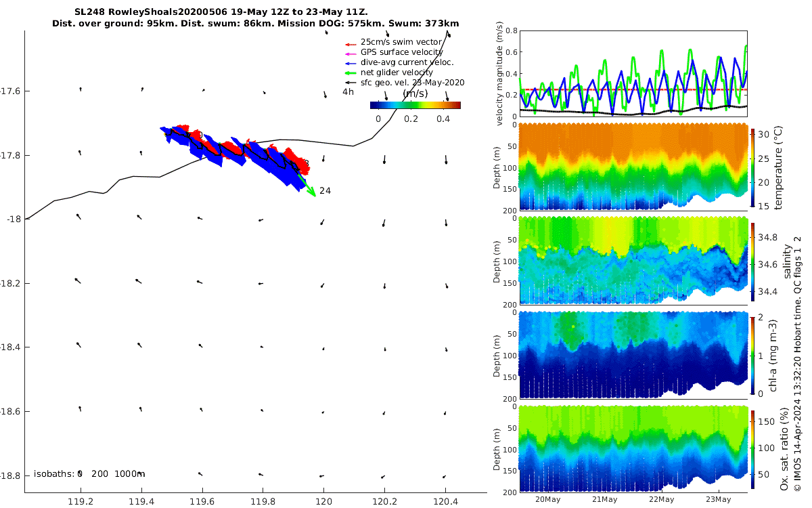Image resolution: width=812 pixels, height=508 pixels.
Task: Click the blue dive-avg current legend arrow
Action: tap(350, 64)
